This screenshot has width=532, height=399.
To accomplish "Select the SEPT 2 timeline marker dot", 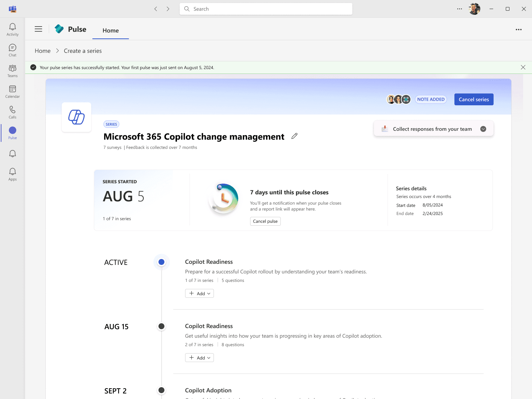I will tap(161, 390).
